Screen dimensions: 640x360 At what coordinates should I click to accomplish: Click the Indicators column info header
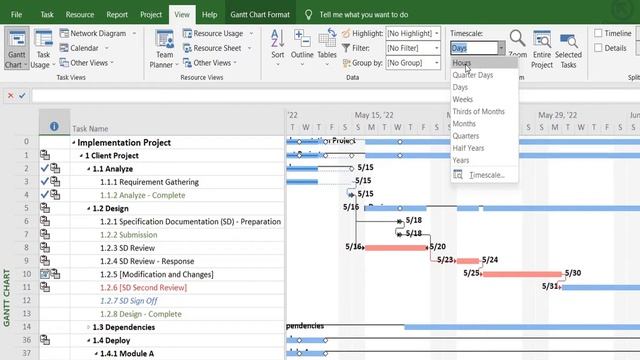click(54, 127)
